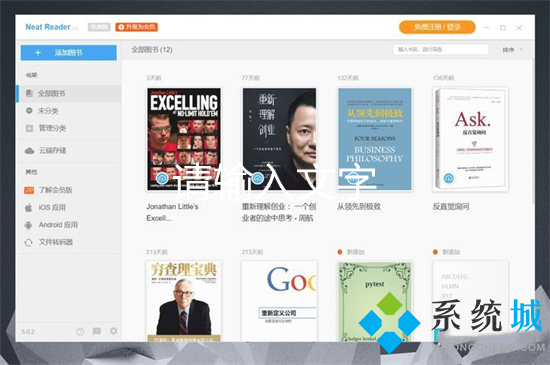Click the file converter refresh icon
This screenshot has height=365, width=550.
[28, 242]
